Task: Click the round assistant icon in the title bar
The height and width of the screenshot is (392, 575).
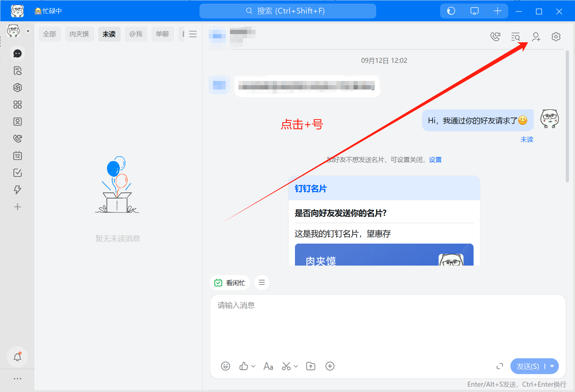Action: point(451,11)
